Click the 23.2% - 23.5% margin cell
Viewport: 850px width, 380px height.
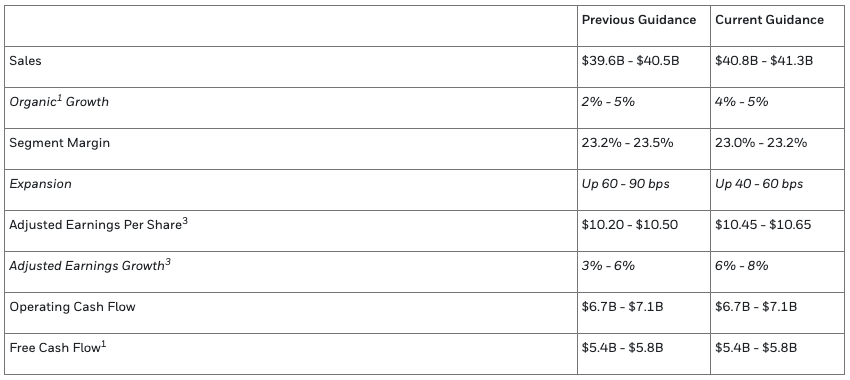[627, 143]
